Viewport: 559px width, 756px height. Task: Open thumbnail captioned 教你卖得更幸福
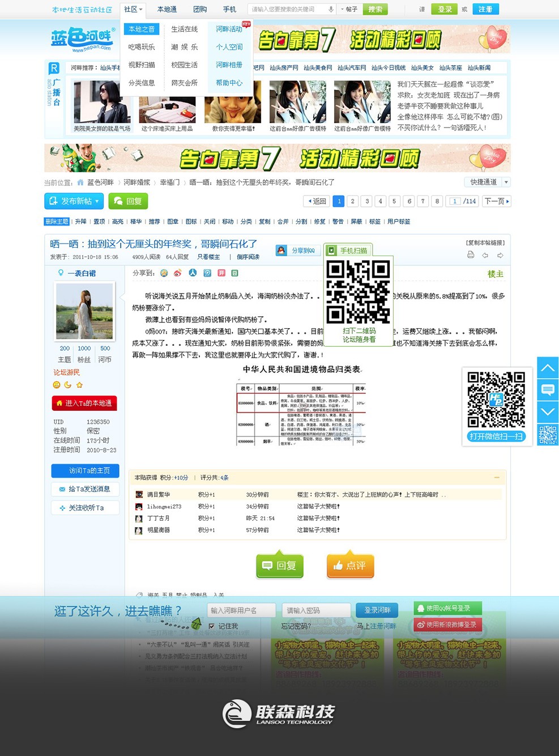(x=233, y=102)
